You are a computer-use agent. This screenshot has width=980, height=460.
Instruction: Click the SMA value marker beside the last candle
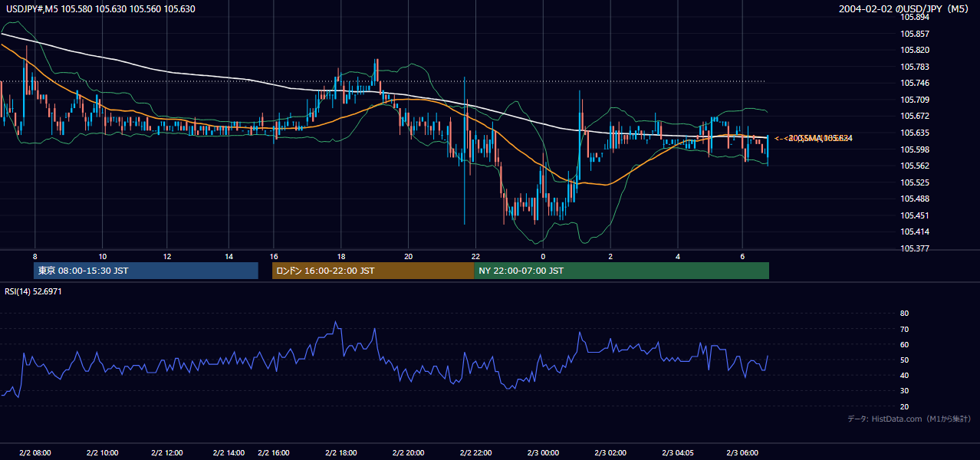(814, 138)
